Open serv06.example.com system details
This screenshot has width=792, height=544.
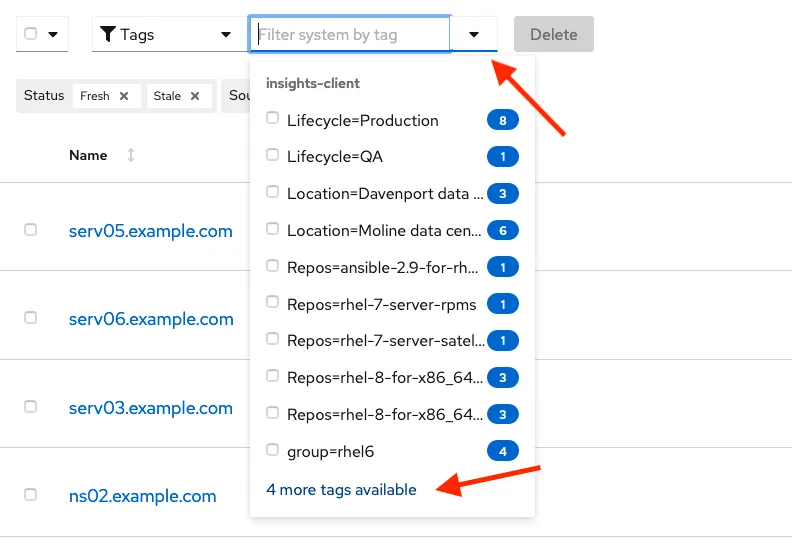pyautogui.click(x=150, y=319)
